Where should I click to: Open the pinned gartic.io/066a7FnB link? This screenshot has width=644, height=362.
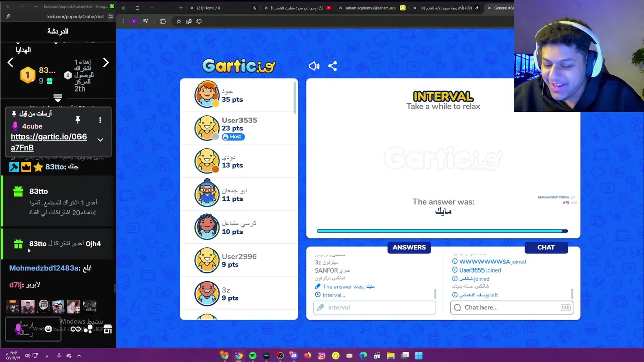[48, 142]
